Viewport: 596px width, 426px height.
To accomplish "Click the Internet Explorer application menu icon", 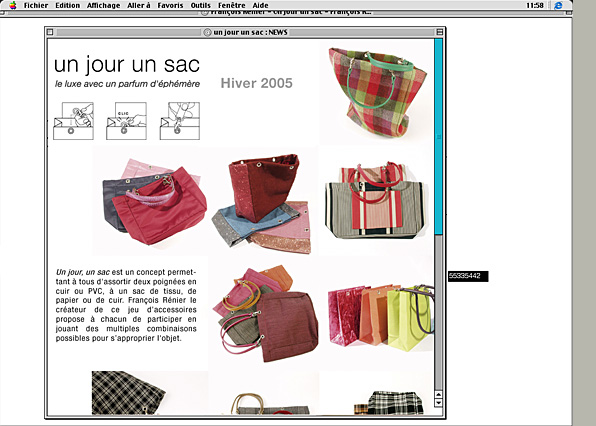I will click(558, 5).
